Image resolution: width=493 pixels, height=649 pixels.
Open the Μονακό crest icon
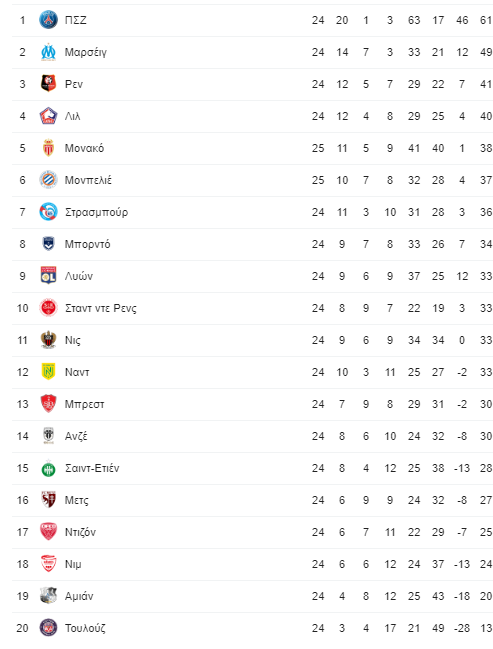[x=48, y=148]
